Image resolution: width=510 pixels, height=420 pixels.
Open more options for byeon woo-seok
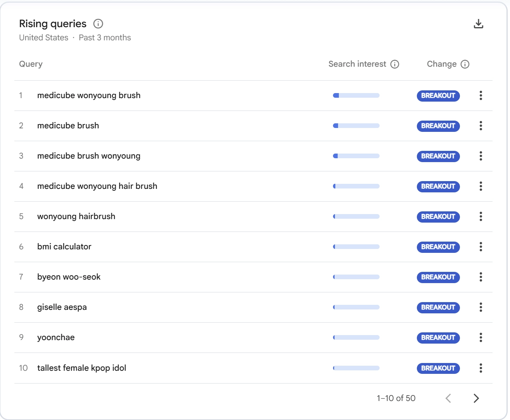tap(481, 277)
